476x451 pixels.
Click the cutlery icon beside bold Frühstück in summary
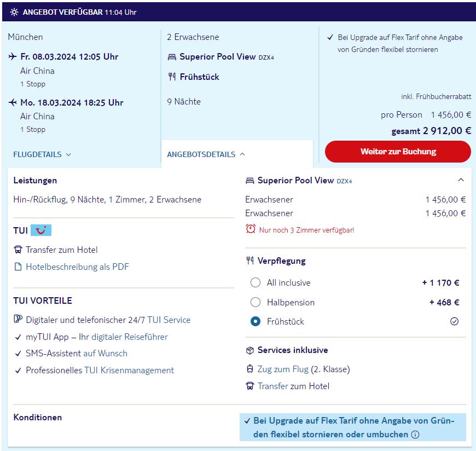(172, 77)
